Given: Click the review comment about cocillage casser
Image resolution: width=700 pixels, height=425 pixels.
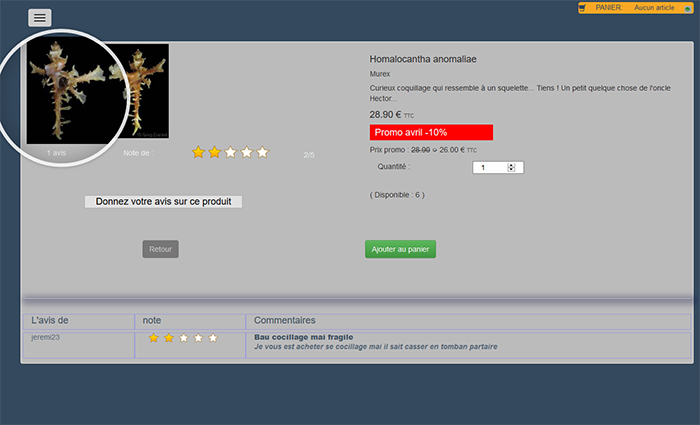Looking at the screenshot, I should pos(375,346).
